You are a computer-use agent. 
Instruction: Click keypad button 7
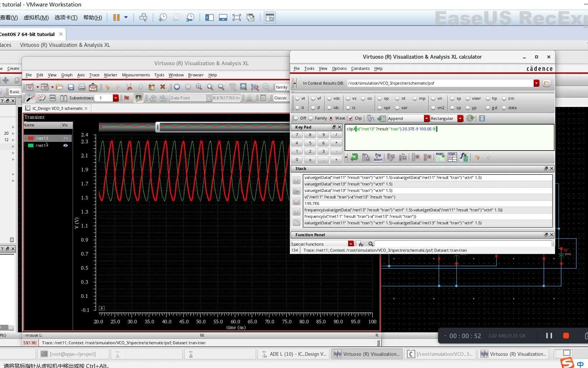[297, 135]
